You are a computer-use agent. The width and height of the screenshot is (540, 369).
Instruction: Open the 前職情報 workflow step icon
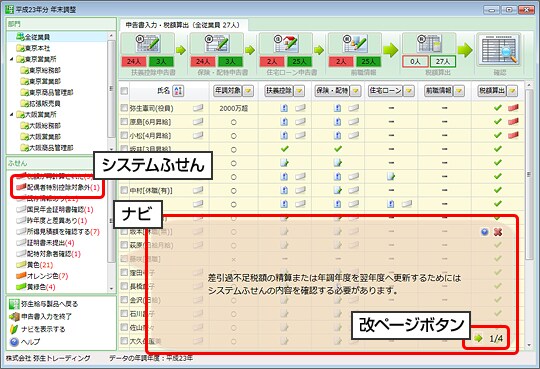click(x=355, y=44)
